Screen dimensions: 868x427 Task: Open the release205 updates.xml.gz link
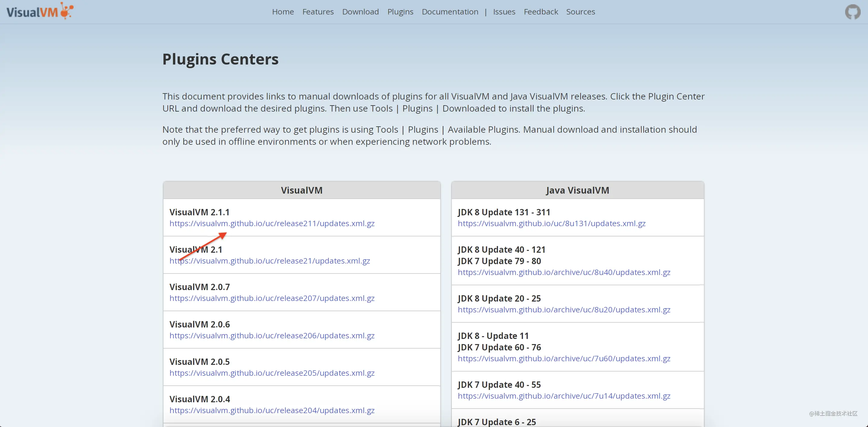[x=272, y=373]
